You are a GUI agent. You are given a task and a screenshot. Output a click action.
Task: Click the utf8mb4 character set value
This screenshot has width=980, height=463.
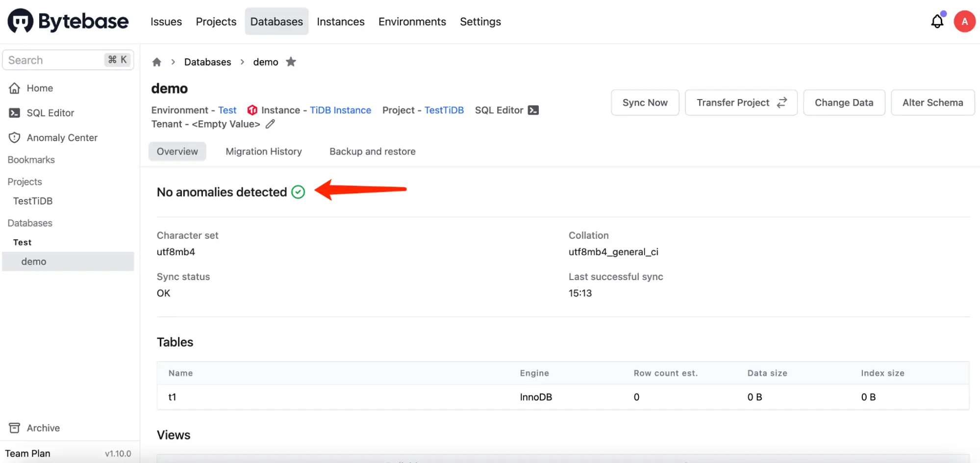pos(176,252)
